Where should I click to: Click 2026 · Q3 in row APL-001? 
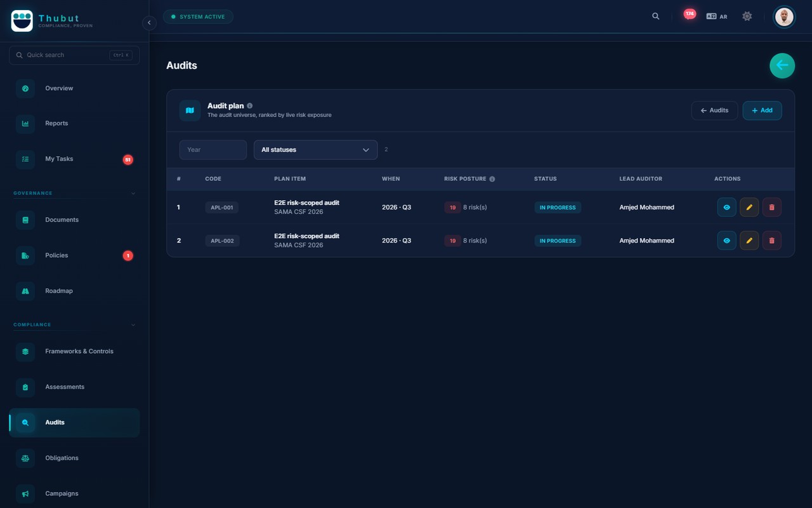coord(396,208)
